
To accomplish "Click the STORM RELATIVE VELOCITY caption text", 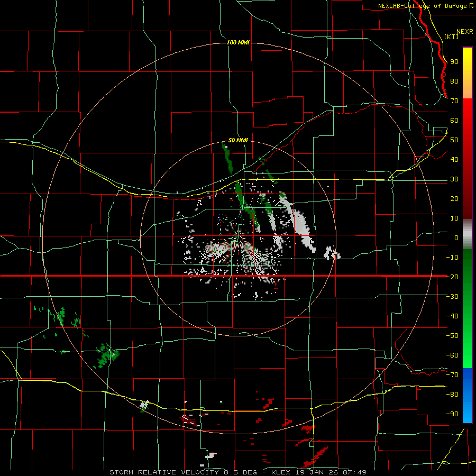I will (164, 472).
